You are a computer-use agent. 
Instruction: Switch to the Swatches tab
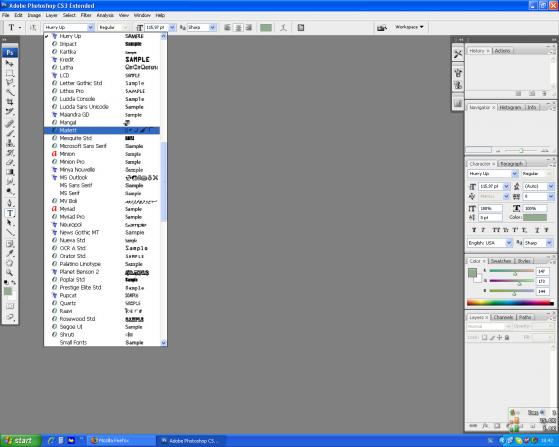click(x=501, y=261)
